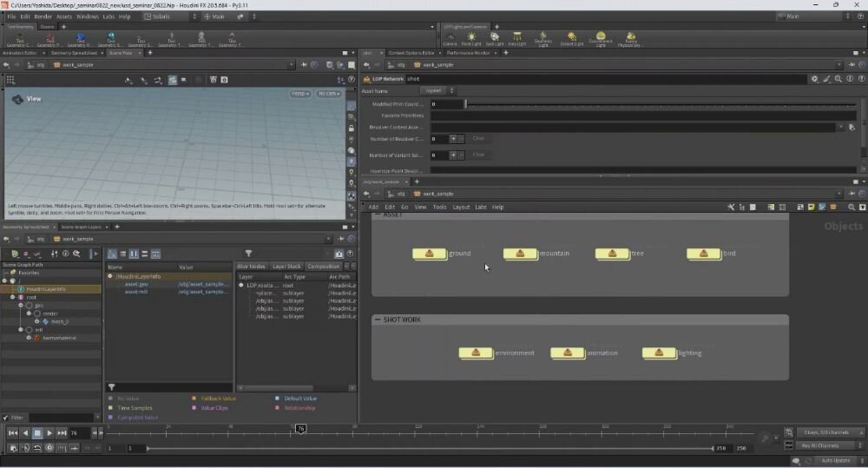Expand the root item in Scene Graph
The height and width of the screenshot is (468, 868).
tap(11, 297)
